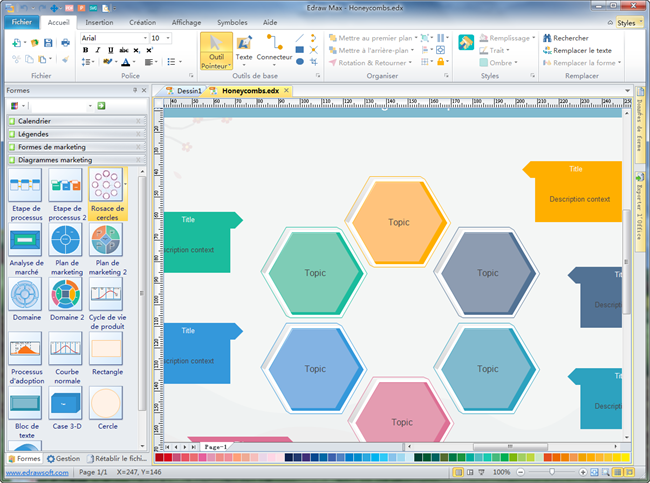This screenshot has height=483, width=650.
Task: Pick the yellow swatch ending the palette
Action: (625, 457)
